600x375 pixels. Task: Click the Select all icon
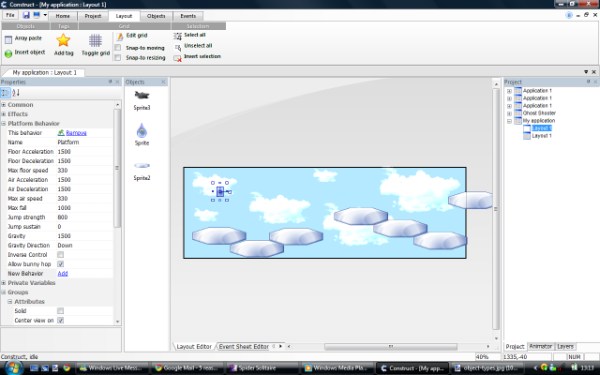pos(178,36)
